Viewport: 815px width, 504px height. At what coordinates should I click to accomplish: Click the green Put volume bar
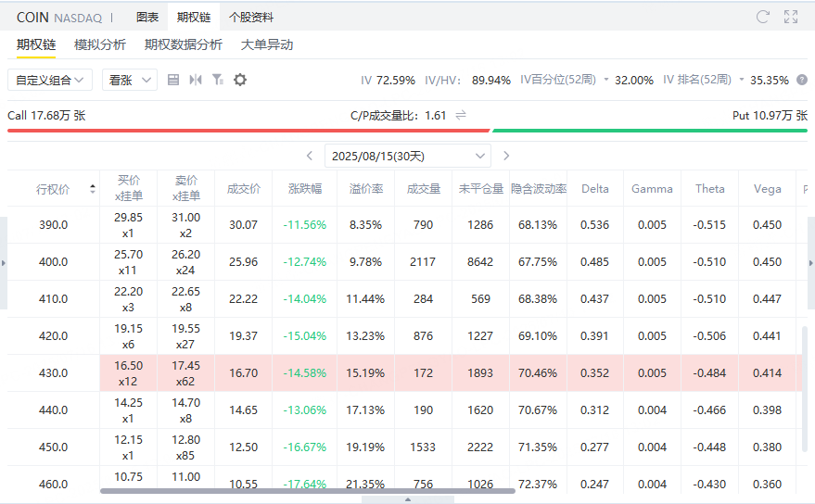pyautogui.click(x=650, y=131)
